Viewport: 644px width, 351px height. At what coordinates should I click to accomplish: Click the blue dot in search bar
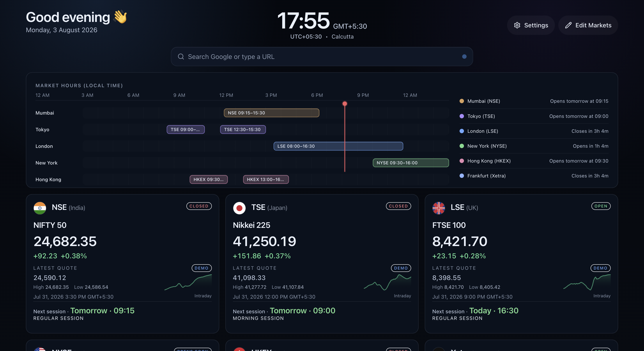click(x=464, y=57)
